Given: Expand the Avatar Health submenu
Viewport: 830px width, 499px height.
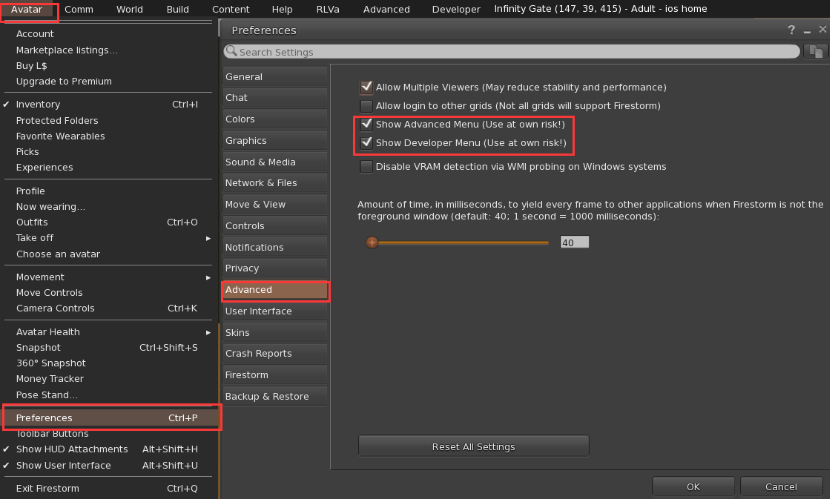Looking at the screenshot, I should point(107,332).
